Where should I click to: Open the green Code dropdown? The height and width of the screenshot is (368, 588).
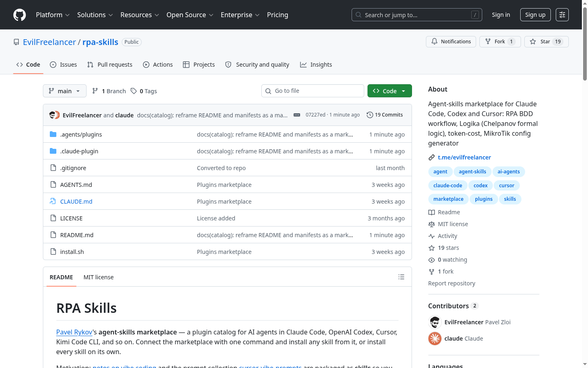(x=390, y=91)
